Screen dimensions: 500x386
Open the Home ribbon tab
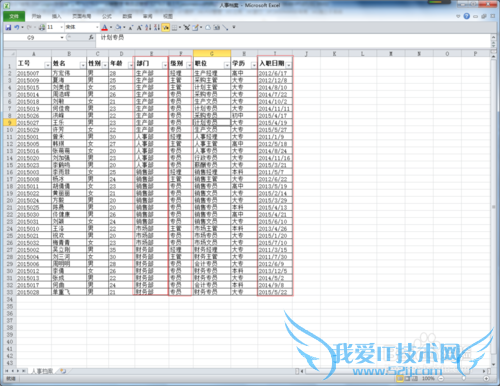click(x=36, y=16)
